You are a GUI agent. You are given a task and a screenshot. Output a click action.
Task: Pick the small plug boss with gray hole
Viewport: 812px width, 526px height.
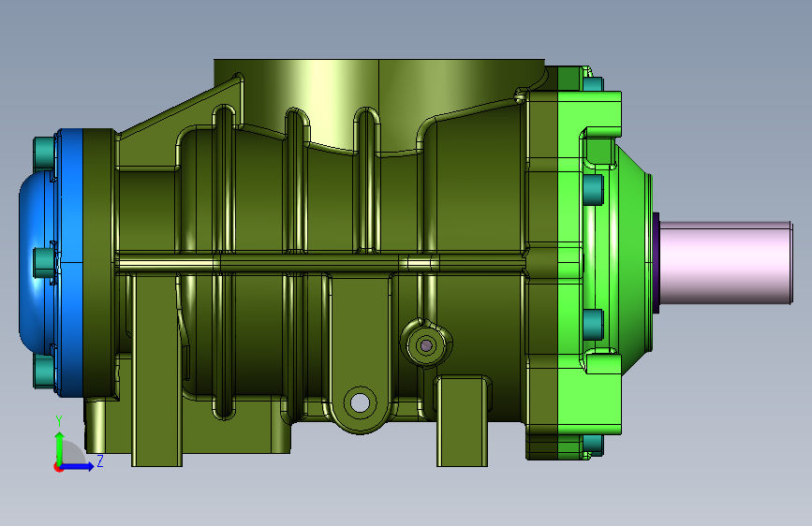[426, 344]
